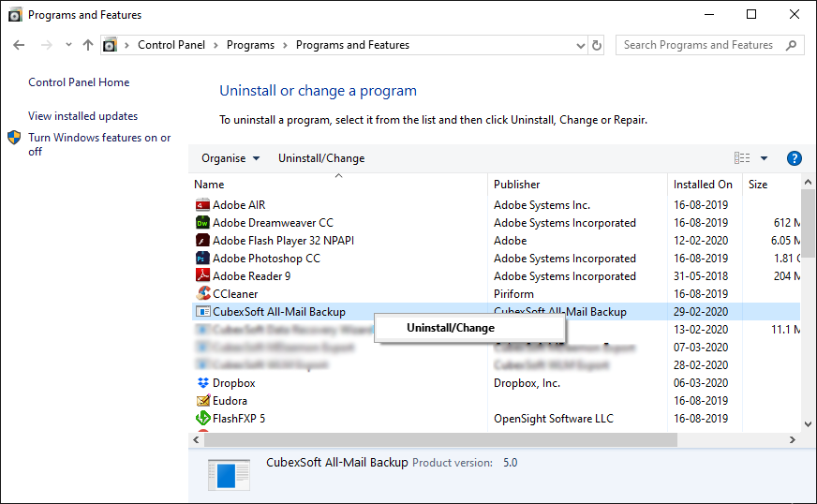The width and height of the screenshot is (817, 504).
Task: Click the 12-02-2020 install date
Action: (x=700, y=240)
